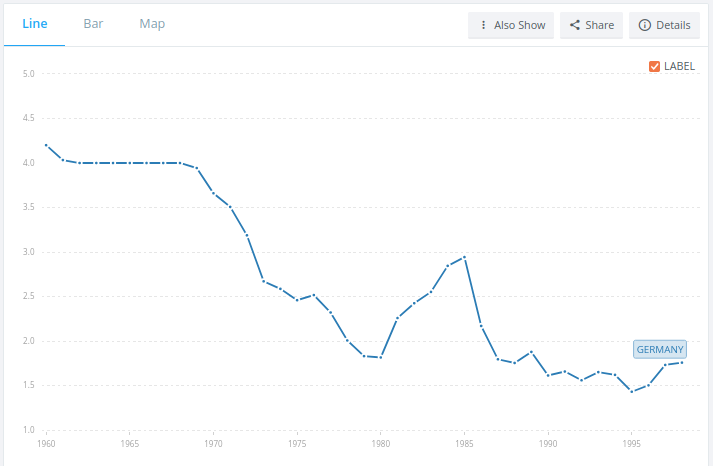
Task: Click the data point at 1965
Action: tap(130, 163)
